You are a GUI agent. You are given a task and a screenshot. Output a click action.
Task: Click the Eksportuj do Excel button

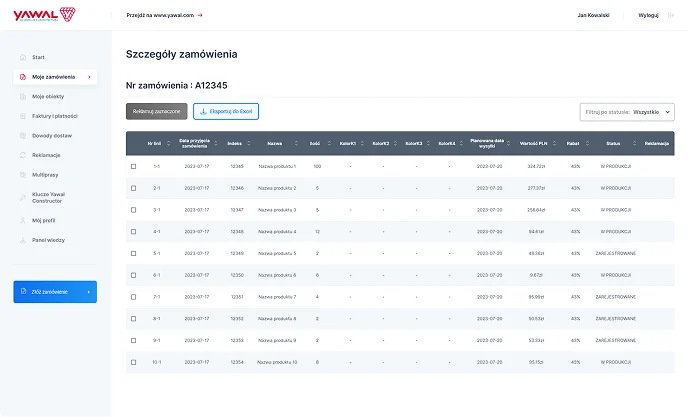click(x=226, y=111)
